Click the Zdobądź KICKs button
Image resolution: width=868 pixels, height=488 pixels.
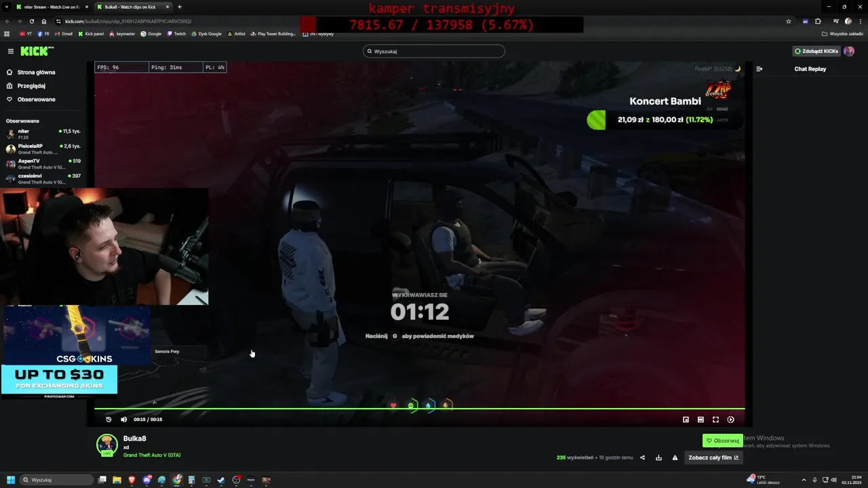(x=816, y=51)
